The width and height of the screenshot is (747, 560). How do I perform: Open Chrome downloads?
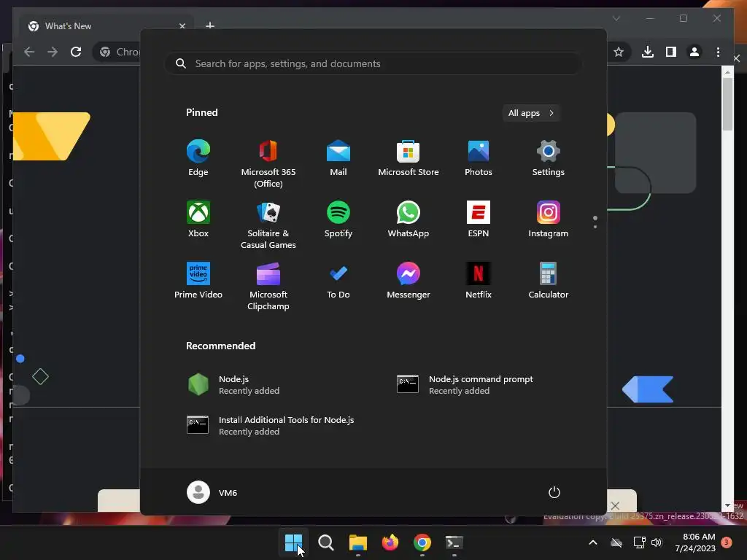[648, 52]
